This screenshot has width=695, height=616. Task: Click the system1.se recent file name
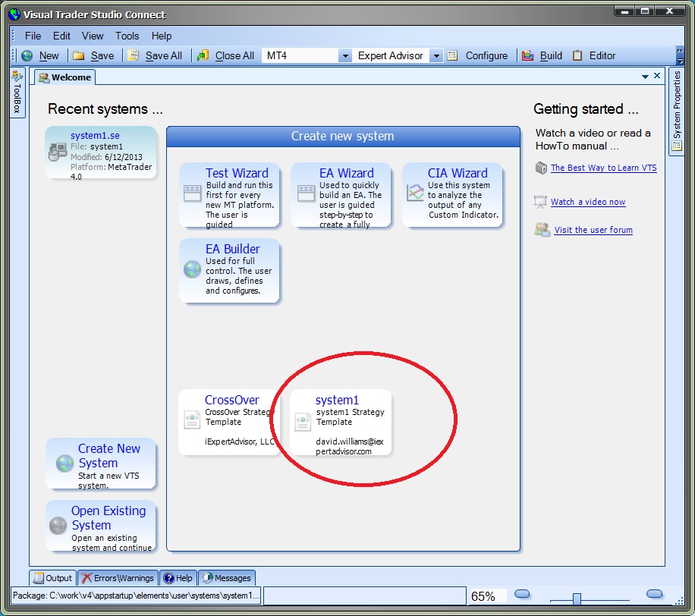pos(95,136)
